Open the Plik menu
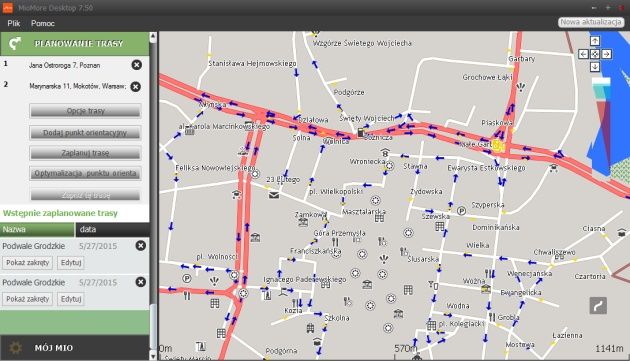The width and height of the screenshot is (630, 361). (x=14, y=23)
